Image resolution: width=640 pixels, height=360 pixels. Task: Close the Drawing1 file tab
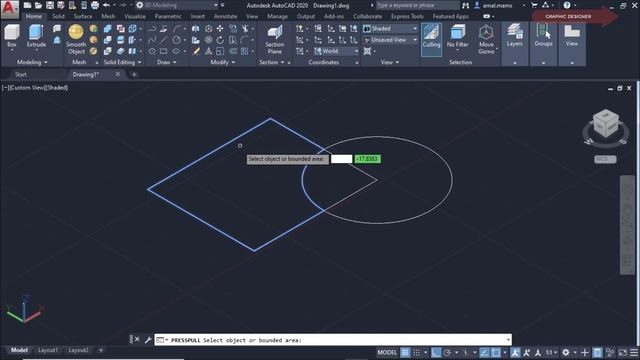[118, 74]
